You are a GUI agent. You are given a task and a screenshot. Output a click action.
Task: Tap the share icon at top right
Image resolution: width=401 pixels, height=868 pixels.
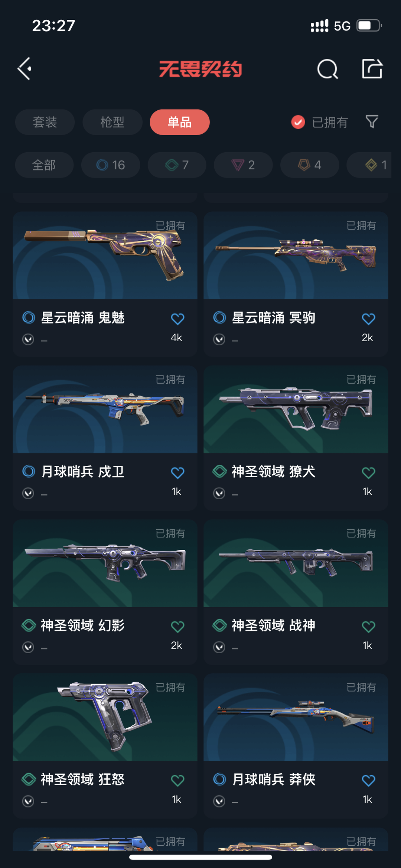[372, 69]
